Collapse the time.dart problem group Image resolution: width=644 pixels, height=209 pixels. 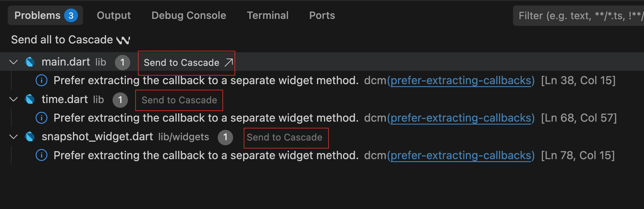(13, 99)
